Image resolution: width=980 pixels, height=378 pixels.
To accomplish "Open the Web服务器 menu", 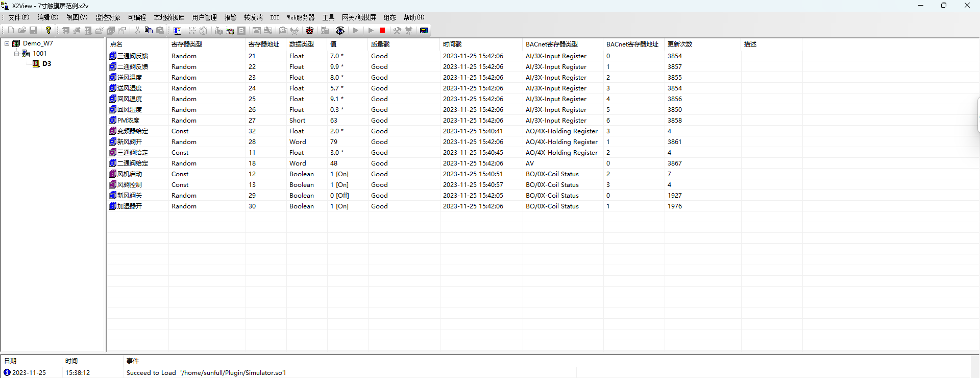I will pyautogui.click(x=301, y=17).
